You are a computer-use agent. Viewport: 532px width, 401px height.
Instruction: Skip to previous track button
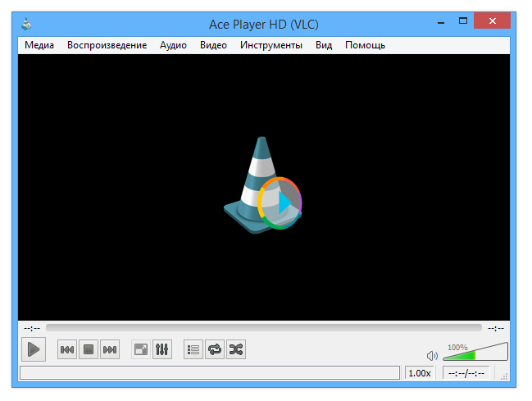tap(67, 349)
